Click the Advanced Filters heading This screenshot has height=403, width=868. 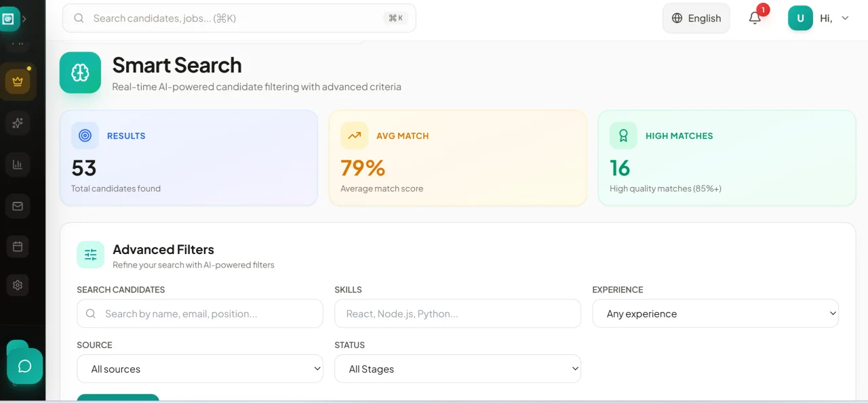coord(163,249)
